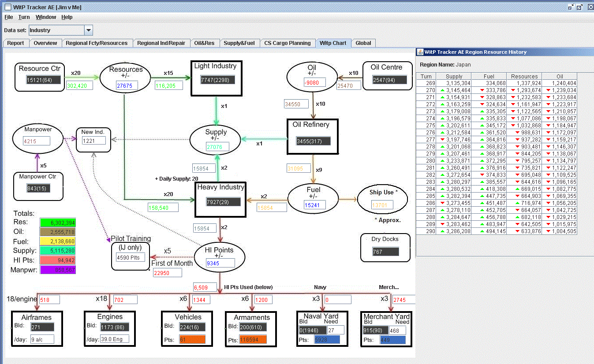Image resolution: width=594 pixels, height=364 pixels.
Task: Click the Dry Docks field 767
Action: [385, 252]
